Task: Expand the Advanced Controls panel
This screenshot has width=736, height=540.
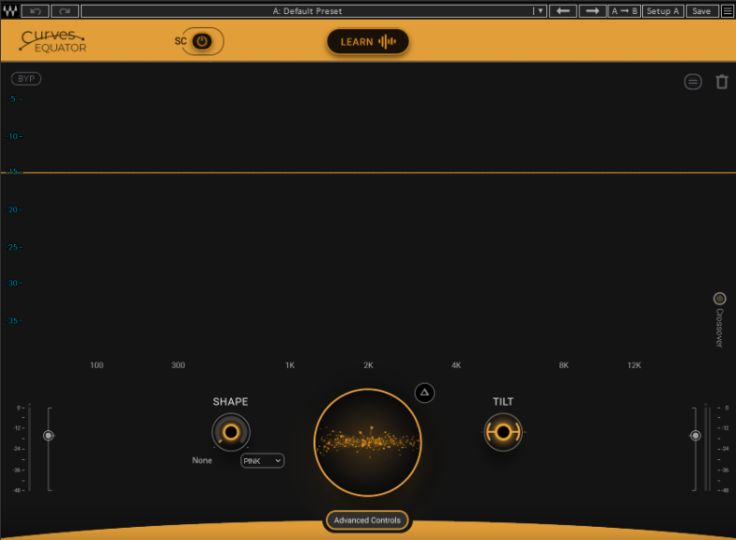Action: point(367,520)
